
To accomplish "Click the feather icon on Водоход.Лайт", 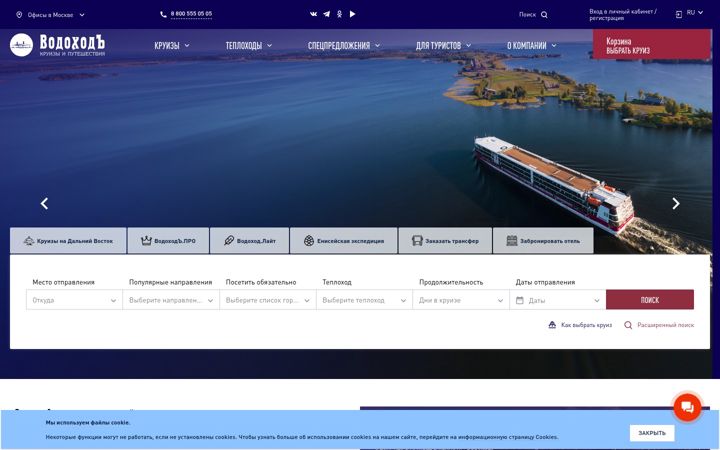I will pyautogui.click(x=229, y=241).
